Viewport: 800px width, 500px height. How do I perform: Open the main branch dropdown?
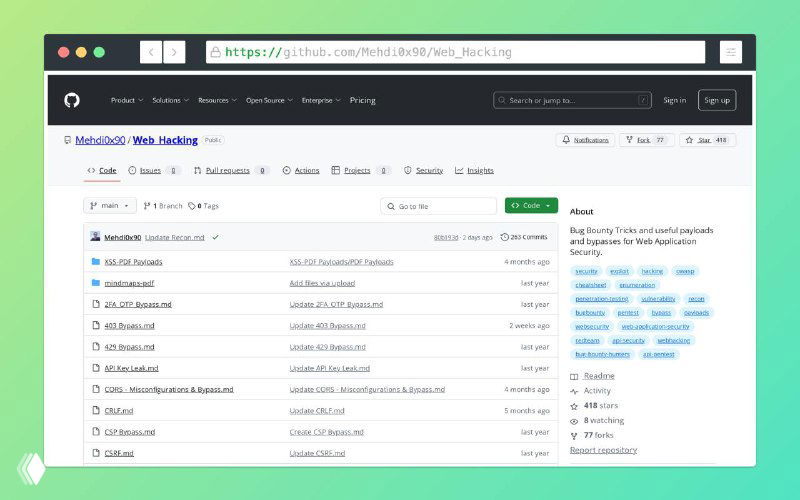(x=110, y=206)
